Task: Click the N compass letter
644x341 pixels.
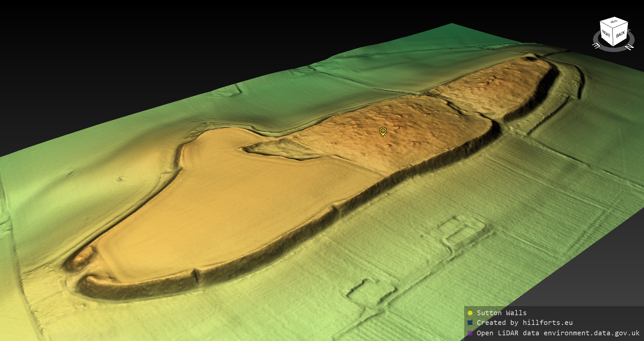Action: click(630, 47)
